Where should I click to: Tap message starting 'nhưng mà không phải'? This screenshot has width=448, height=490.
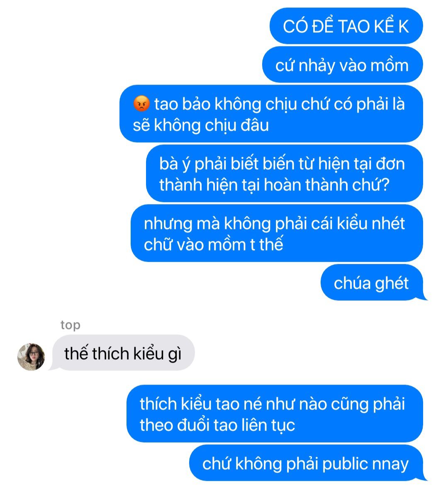(277, 233)
